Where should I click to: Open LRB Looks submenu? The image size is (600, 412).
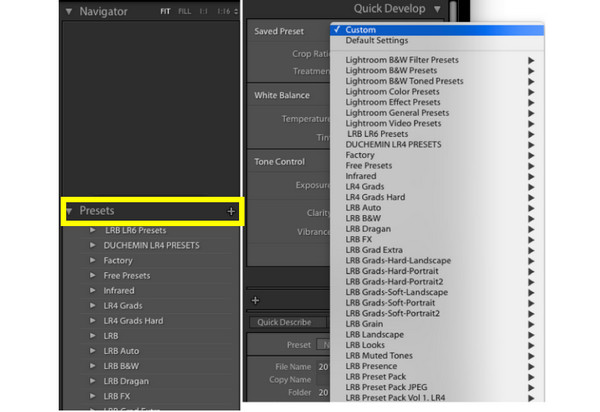[437, 345]
